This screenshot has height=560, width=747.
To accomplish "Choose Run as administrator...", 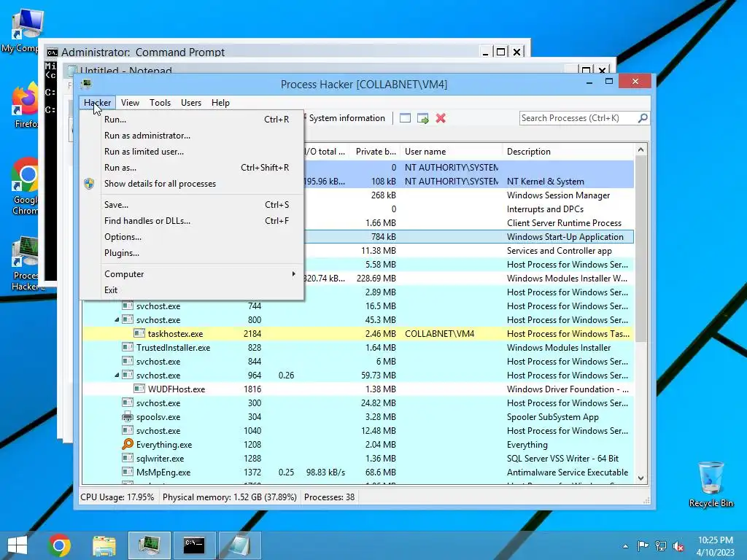I will [x=192, y=136].
